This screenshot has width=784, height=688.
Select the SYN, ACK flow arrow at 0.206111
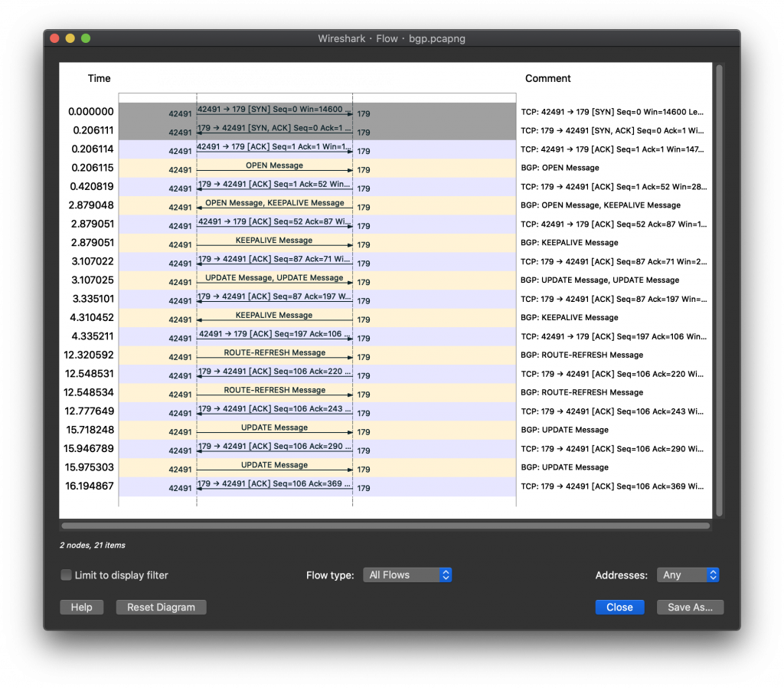click(x=275, y=130)
